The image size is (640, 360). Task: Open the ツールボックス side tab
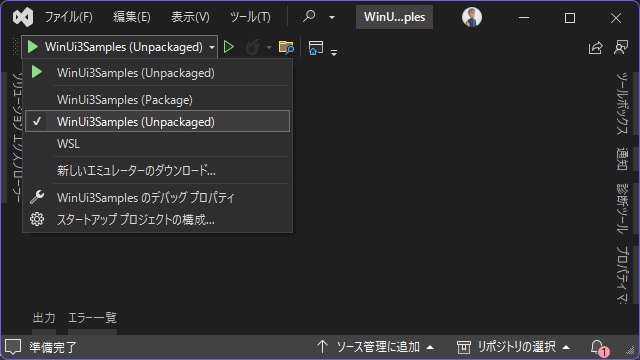click(622, 103)
